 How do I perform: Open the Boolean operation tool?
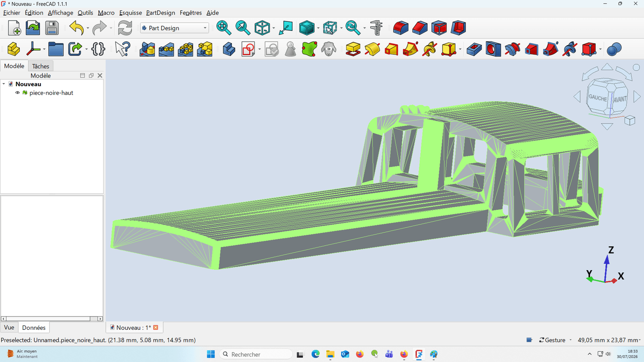click(614, 49)
